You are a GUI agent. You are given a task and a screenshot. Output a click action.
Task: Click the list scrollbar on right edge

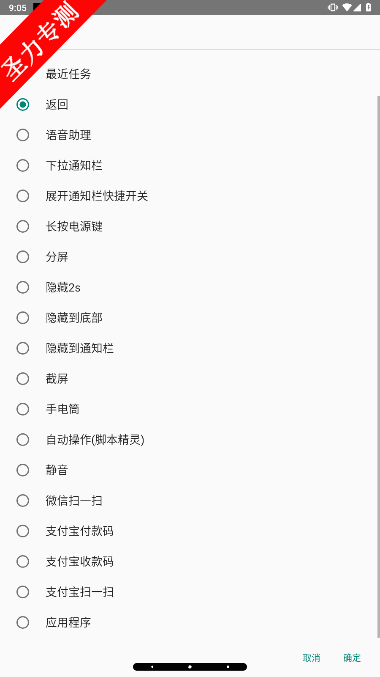[378, 367]
